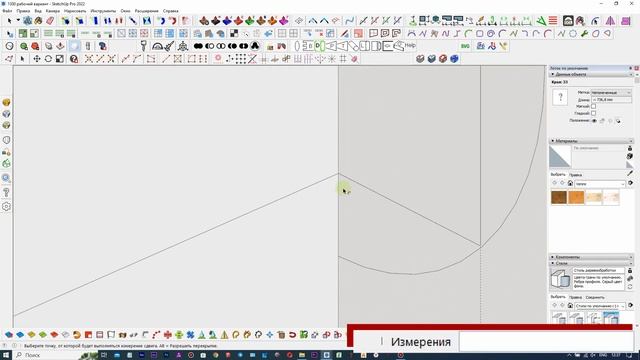The image size is (640, 360).
Task: Collapse the Данные объекта panel
Action: tap(591, 75)
